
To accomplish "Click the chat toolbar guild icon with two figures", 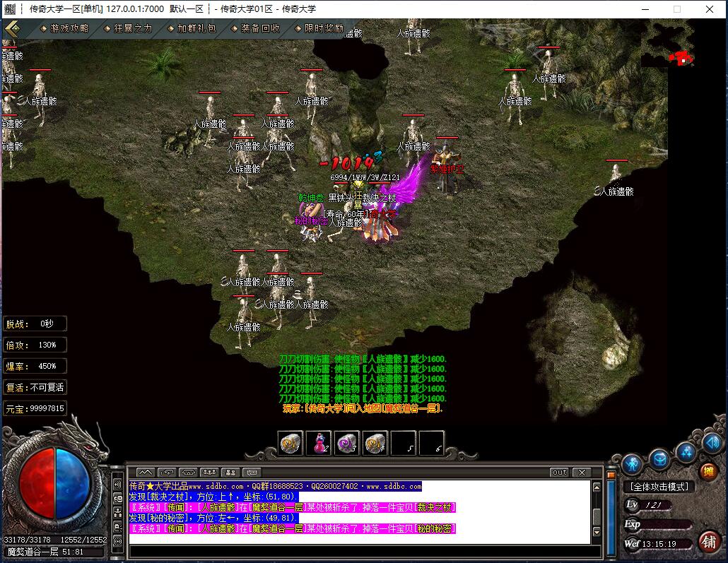I will pos(230,472).
